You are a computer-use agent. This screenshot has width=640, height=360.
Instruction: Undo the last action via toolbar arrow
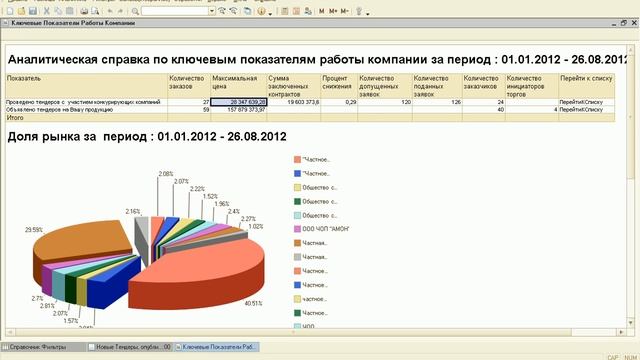110,11
